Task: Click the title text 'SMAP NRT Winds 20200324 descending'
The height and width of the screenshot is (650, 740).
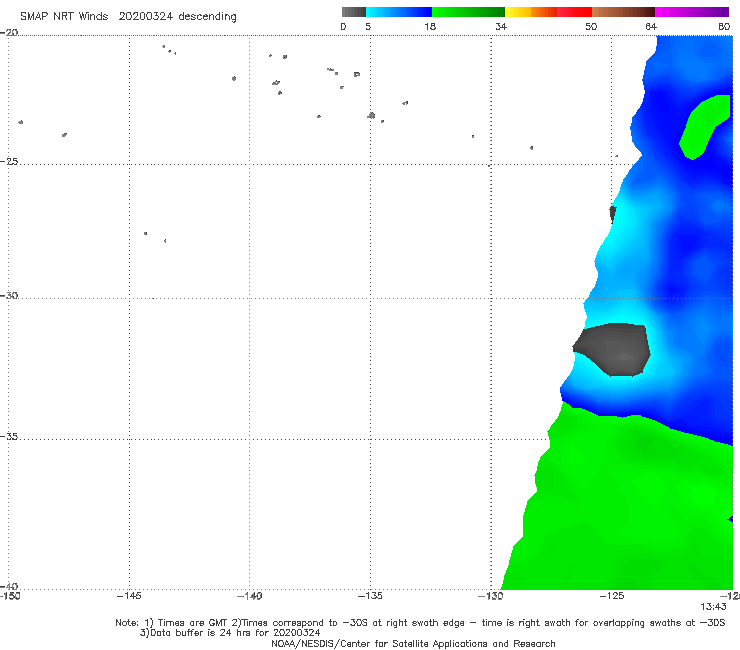Action: pos(128,17)
